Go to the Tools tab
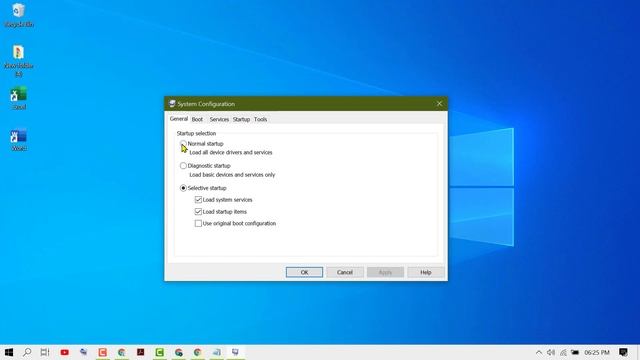 click(x=260, y=119)
